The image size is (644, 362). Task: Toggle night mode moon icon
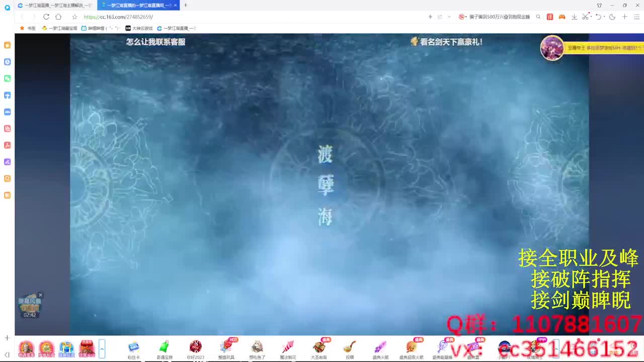612,17
